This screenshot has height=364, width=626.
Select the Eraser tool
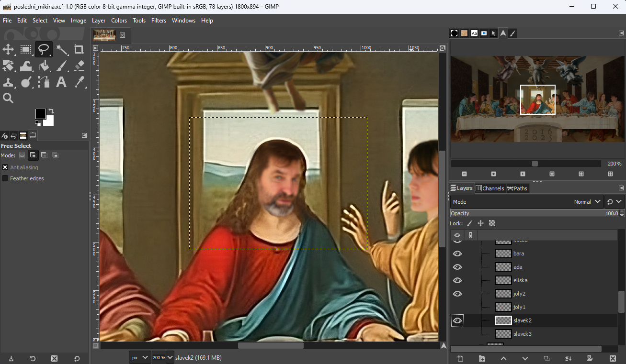79,66
